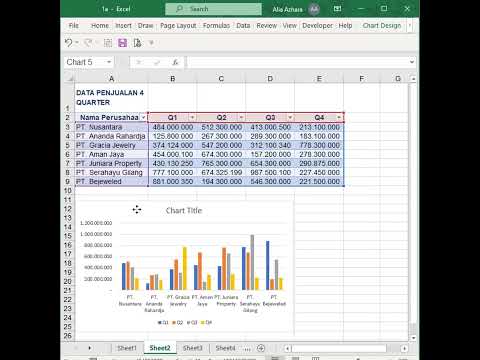Viewport: 480px width, 360px height.
Task: Open the Developer ribbon tab
Action: [317, 26]
